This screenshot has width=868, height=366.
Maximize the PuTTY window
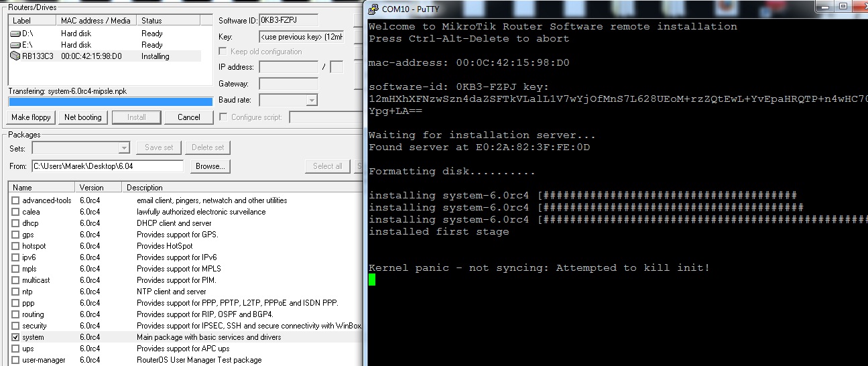843,7
